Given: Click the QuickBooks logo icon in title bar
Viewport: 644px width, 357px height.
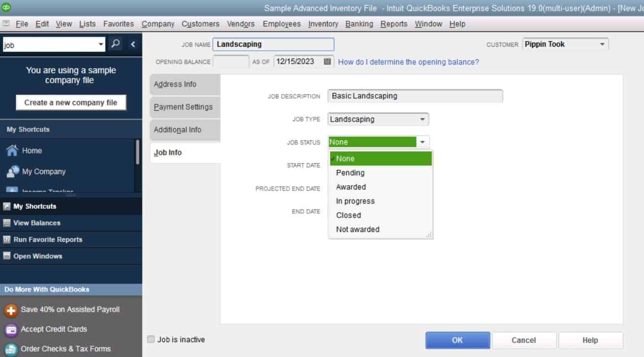Looking at the screenshot, I should 6,7.
